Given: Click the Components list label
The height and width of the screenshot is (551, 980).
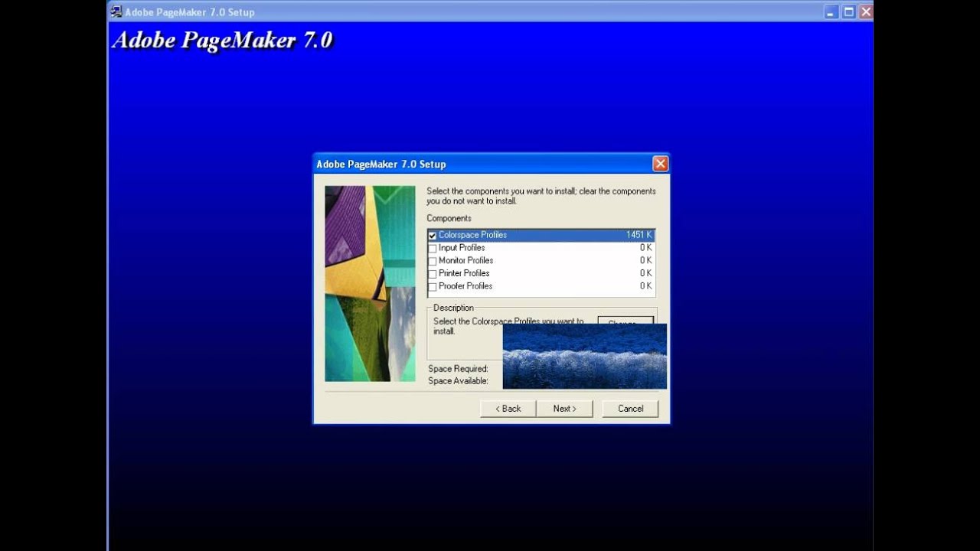Looking at the screenshot, I should click(x=449, y=218).
